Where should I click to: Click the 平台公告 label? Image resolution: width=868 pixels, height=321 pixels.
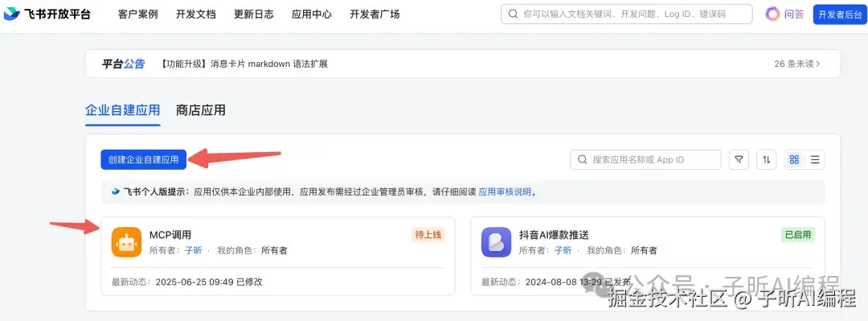click(124, 64)
